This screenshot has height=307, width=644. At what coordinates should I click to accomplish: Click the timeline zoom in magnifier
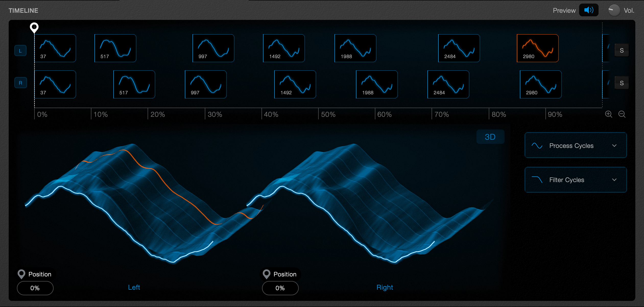[609, 114]
